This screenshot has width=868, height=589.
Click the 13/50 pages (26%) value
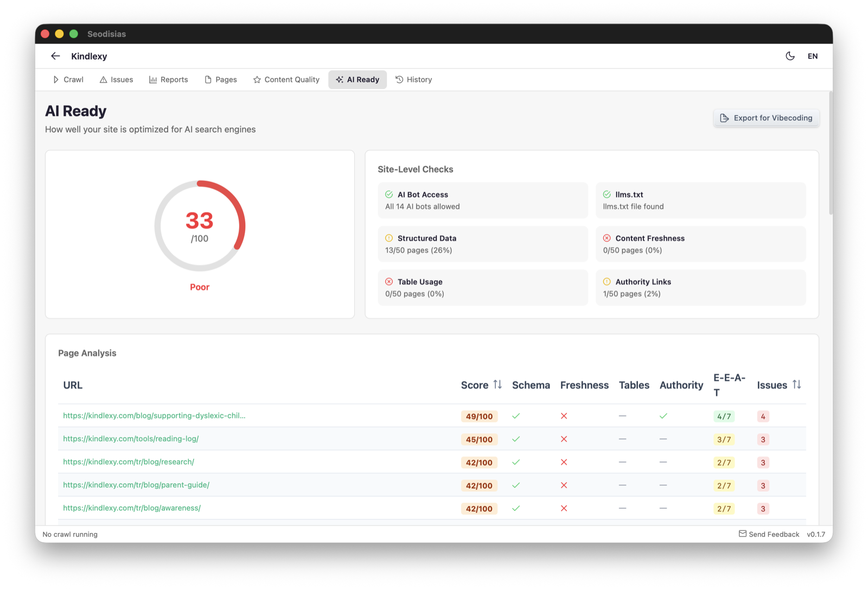tap(418, 250)
